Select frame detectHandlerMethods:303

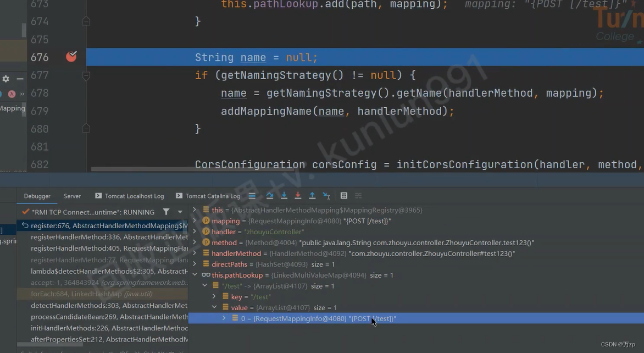tap(102, 305)
